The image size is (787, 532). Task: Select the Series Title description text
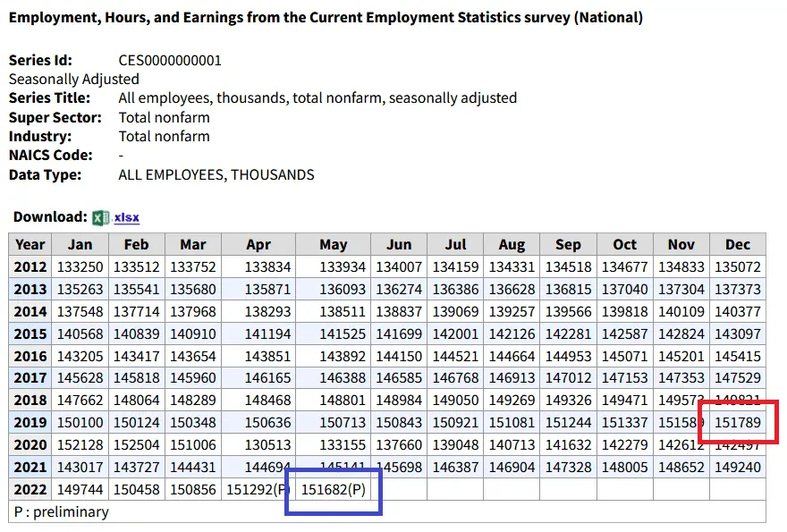coord(317,97)
